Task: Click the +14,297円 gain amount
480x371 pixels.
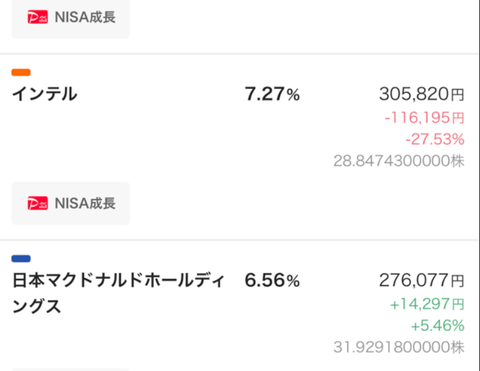Action: 427,304
